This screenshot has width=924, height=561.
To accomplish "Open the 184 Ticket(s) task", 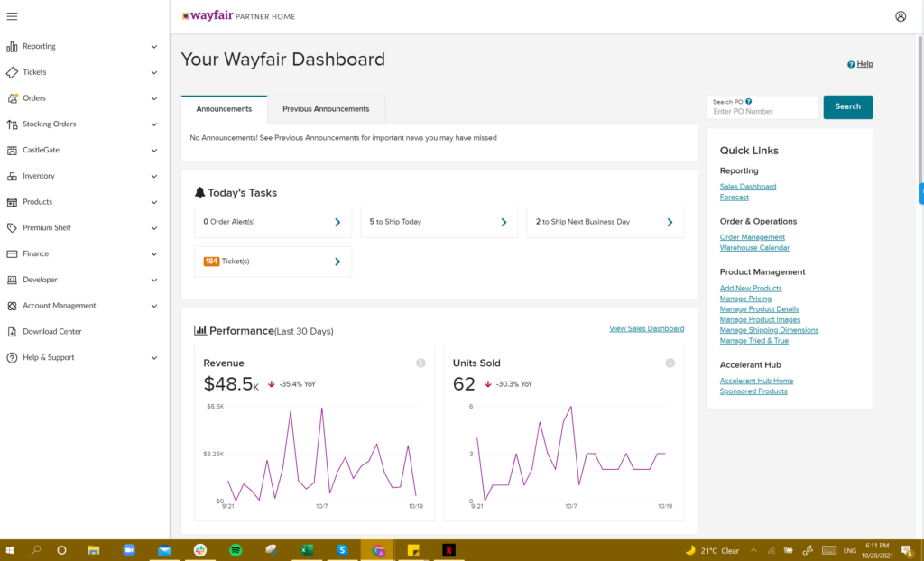I will (x=273, y=262).
